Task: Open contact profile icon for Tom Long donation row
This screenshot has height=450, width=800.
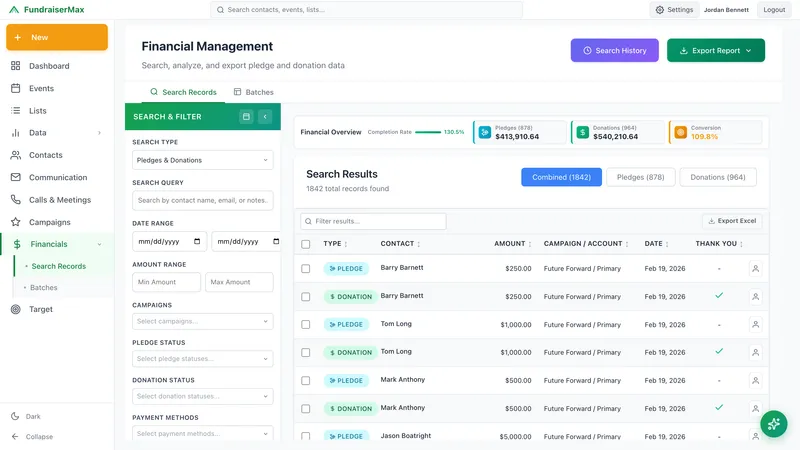Action: pos(756,353)
